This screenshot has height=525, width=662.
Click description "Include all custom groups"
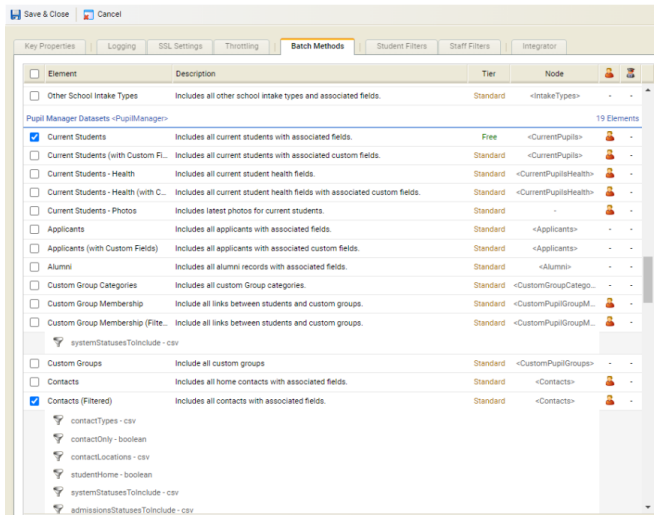[x=220, y=363]
